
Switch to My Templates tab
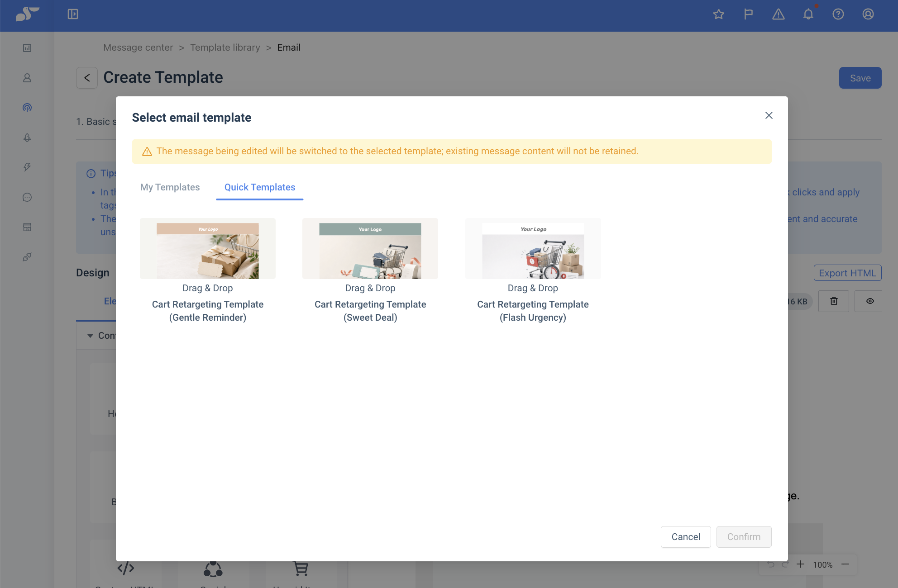point(170,187)
